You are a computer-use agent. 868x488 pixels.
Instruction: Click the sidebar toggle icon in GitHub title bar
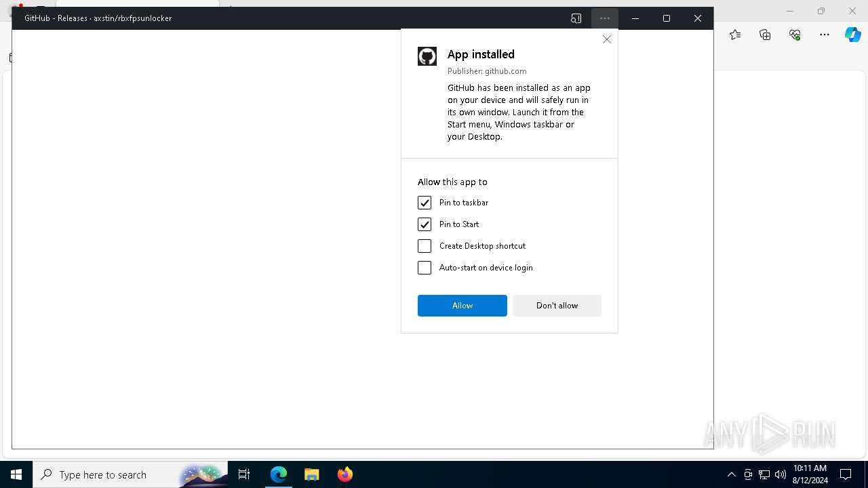(x=576, y=18)
